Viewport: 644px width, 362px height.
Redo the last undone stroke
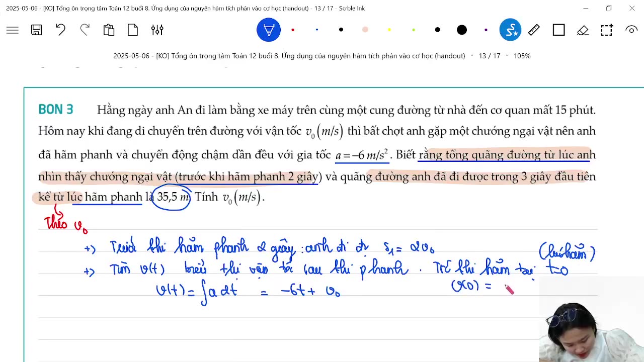coord(85,30)
